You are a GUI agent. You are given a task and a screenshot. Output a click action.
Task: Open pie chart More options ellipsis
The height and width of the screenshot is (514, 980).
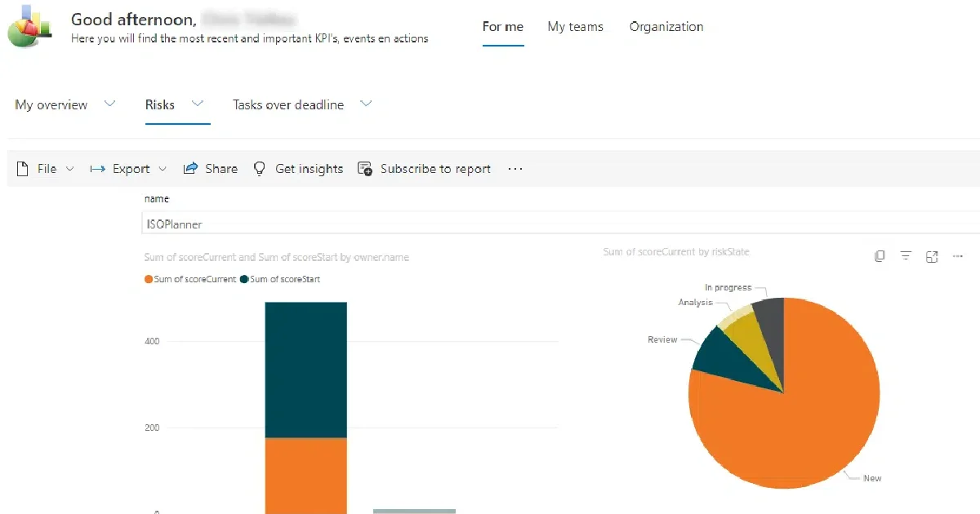pyautogui.click(x=958, y=256)
